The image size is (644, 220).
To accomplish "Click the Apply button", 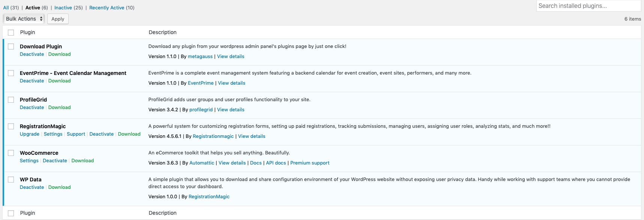I will (58, 19).
